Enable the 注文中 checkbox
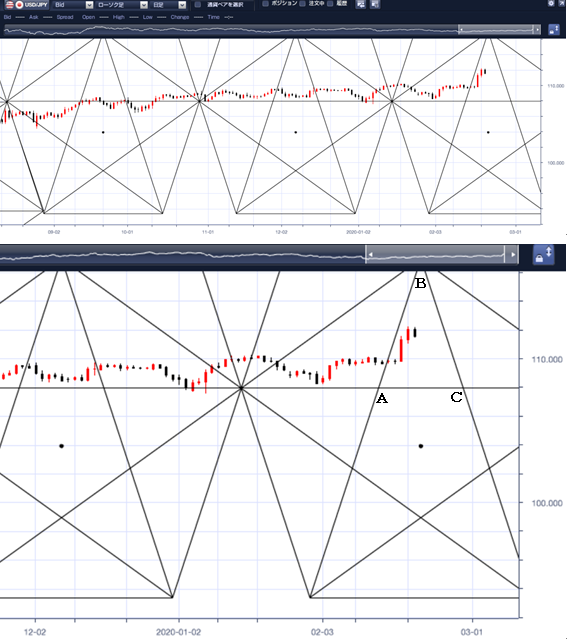 [x=303, y=4]
